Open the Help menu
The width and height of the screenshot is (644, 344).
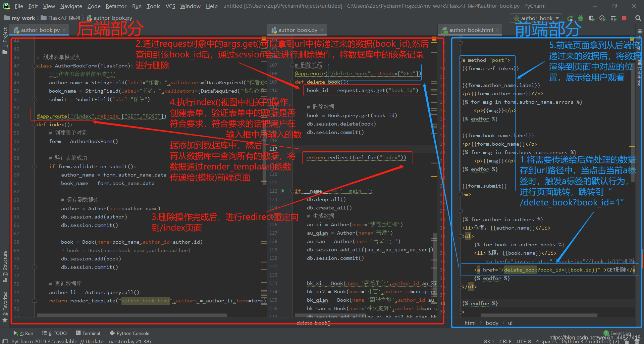pyautogui.click(x=212, y=6)
